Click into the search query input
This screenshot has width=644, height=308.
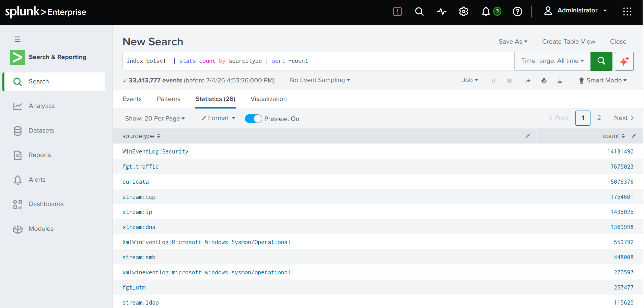[318, 61]
